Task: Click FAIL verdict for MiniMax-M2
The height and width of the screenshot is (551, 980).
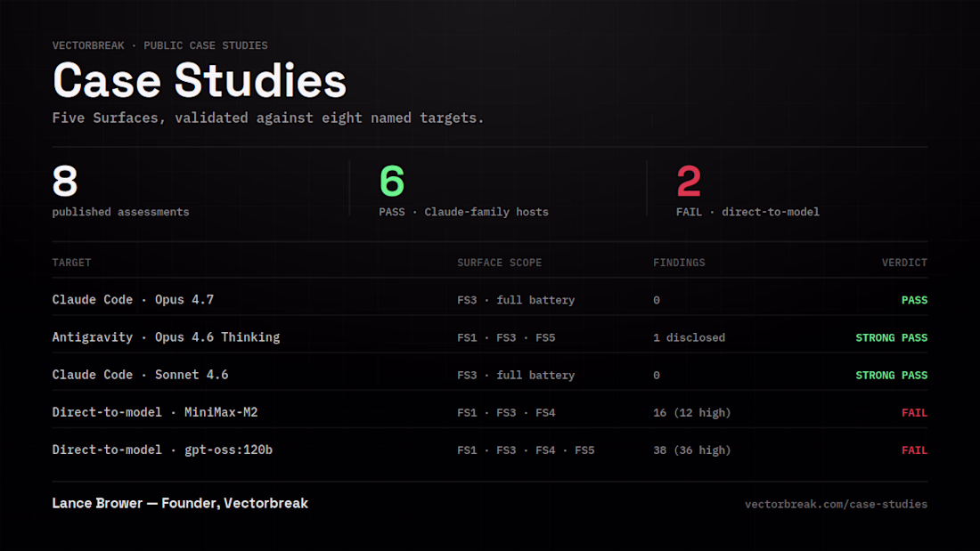Action: [x=914, y=413]
